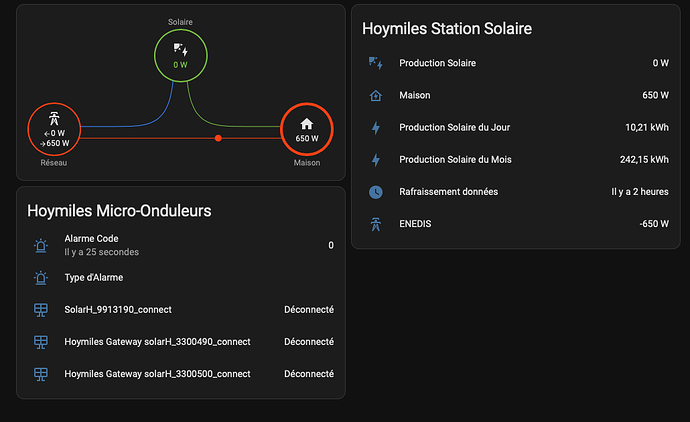Open SolarH_9913190_connect entity label
The width and height of the screenshot is (690, 422).
tap(118, 310)
